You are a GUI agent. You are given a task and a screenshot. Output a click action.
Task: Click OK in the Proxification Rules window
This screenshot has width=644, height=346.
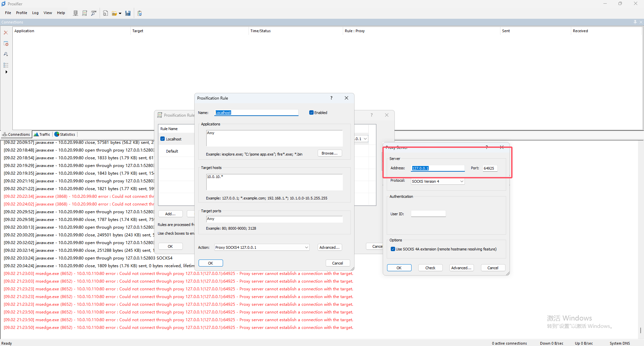pyautogui.click(x=170, y=246)
